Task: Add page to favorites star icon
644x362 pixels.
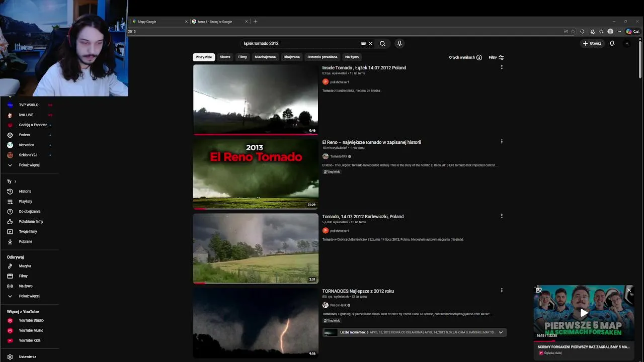Action: (x=573, y=31)
